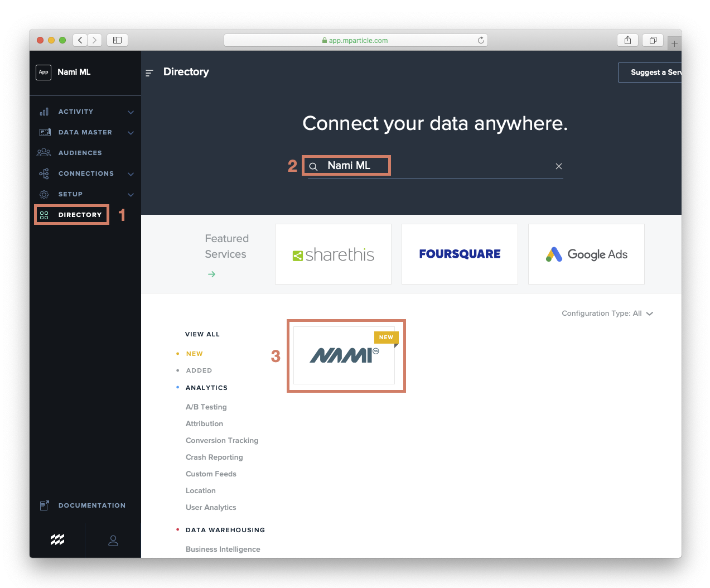This screenshot has width=710, height=588.
Task: Click the Data Master icon
Action: (x=45, y=132)
